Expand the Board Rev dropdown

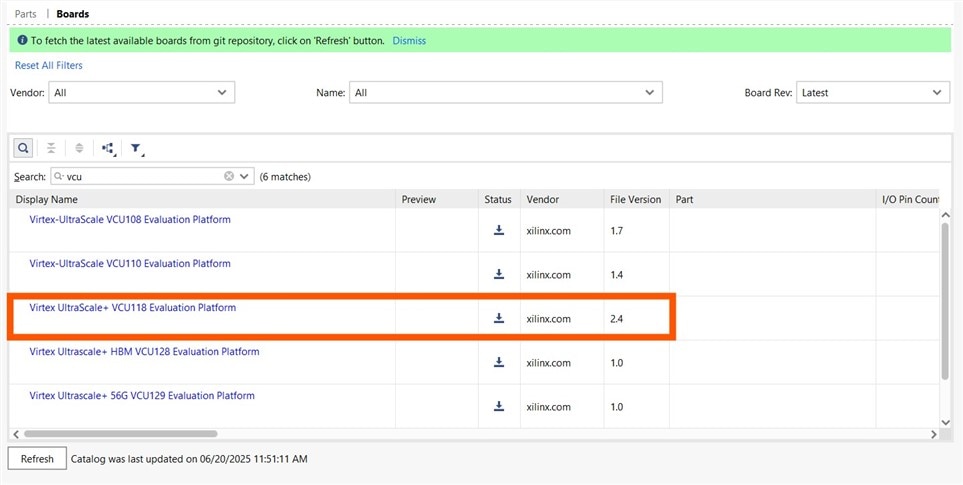[873, 93]
